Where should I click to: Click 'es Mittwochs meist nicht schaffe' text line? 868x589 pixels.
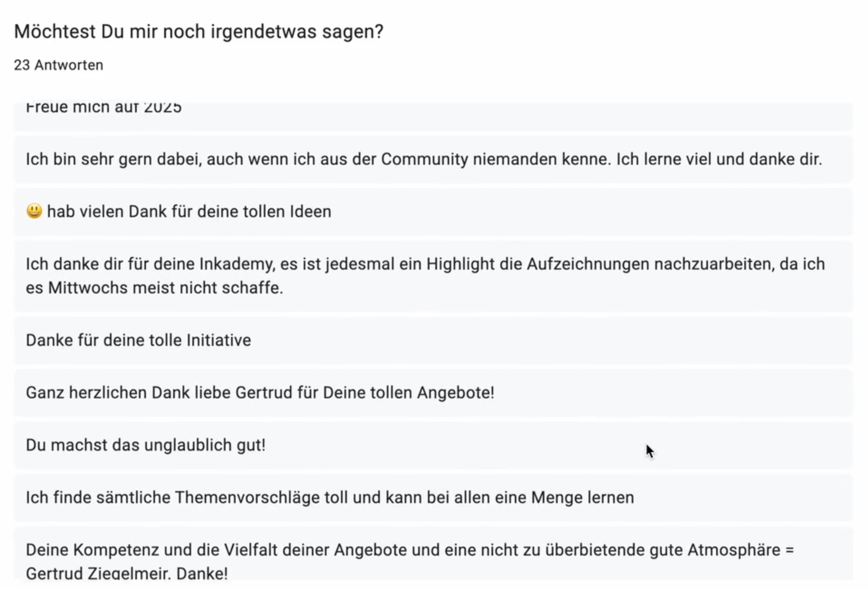(x=155, y=287)
